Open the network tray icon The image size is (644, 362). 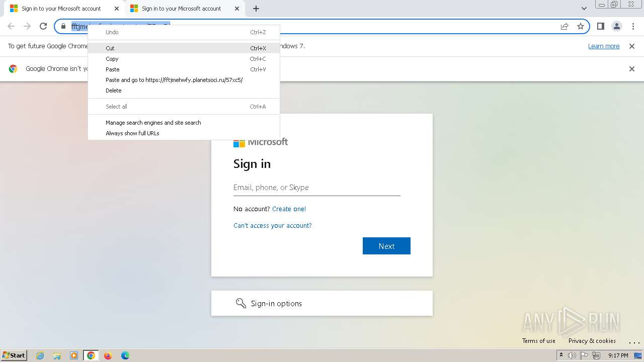tap(596, 355)
